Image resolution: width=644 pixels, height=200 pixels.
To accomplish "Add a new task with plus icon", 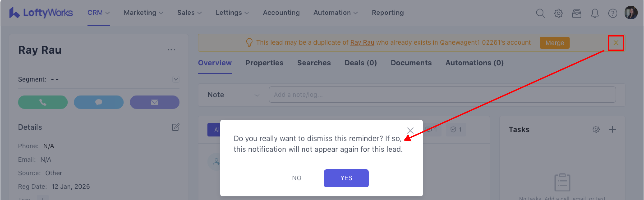I will pyautogui.click(x=612, y=129).
